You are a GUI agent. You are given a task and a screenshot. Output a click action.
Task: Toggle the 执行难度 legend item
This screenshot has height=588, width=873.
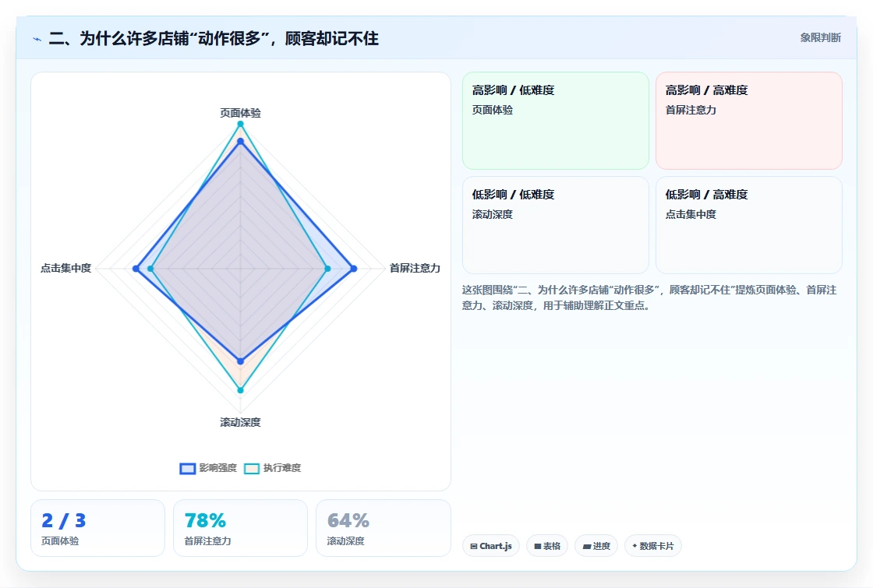pyautogui.click(x=273, y=468)
